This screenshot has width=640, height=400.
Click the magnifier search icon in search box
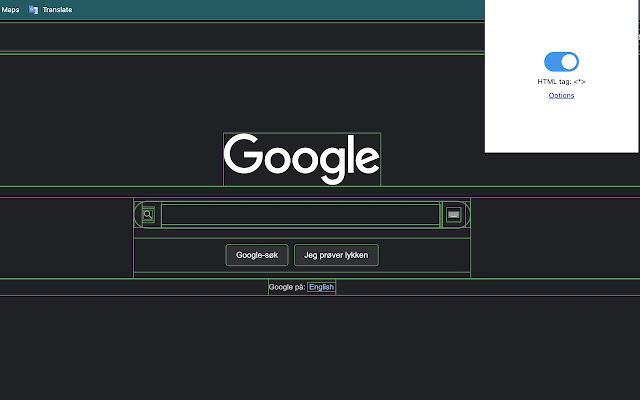148,215
